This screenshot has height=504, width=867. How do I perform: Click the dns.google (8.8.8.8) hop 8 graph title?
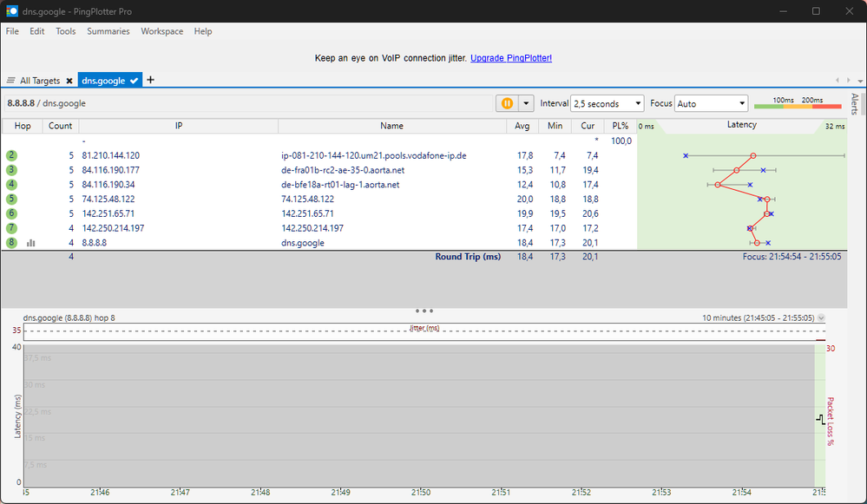[69, 317]
